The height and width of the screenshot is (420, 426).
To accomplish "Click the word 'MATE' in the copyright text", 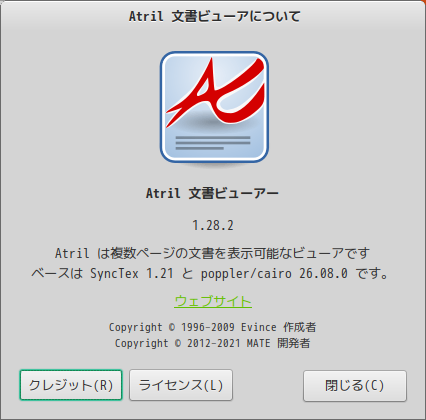I will tap(259, 343).
